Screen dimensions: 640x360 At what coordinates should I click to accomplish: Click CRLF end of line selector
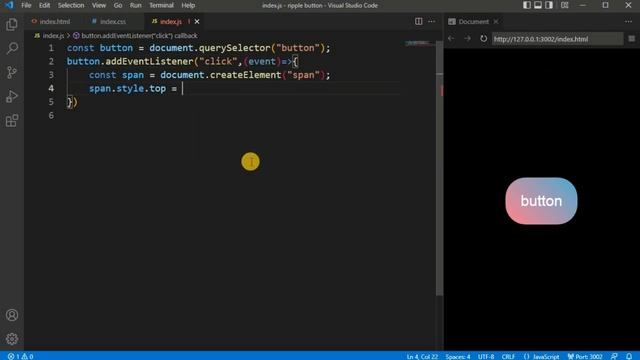(508, 356)
